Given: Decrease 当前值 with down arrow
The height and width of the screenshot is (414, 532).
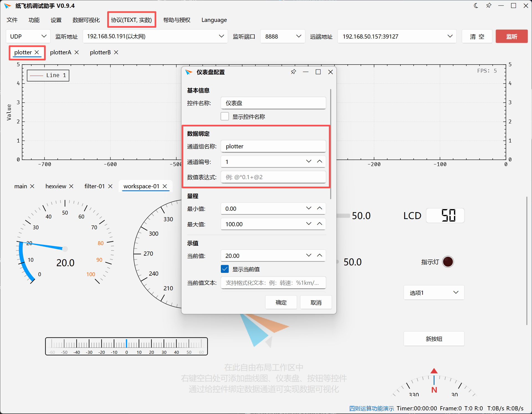Looking at the screenshot, I should (x=309, y=255).
